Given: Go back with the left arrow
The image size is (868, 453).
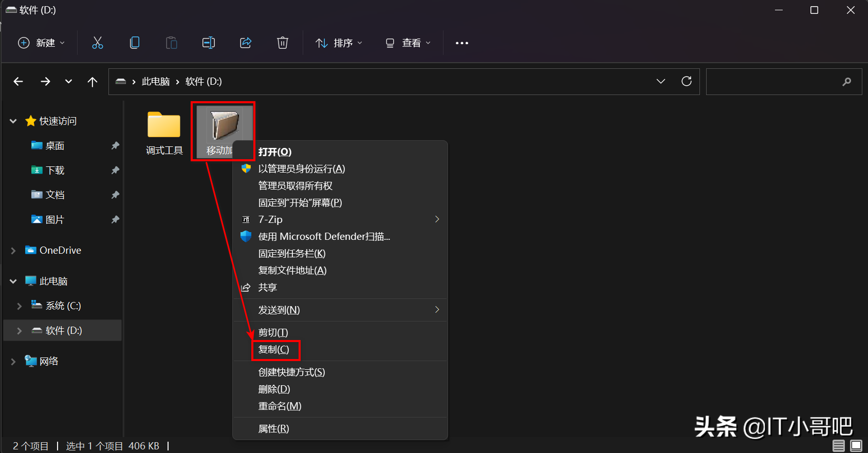Looking at the screenshot, I should (19, 81).
